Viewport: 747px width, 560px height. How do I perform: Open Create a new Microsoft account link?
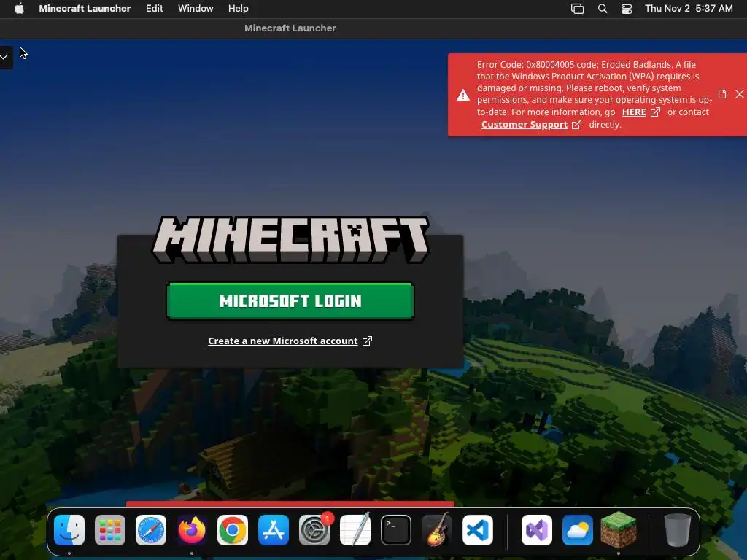tap(283, 341)
